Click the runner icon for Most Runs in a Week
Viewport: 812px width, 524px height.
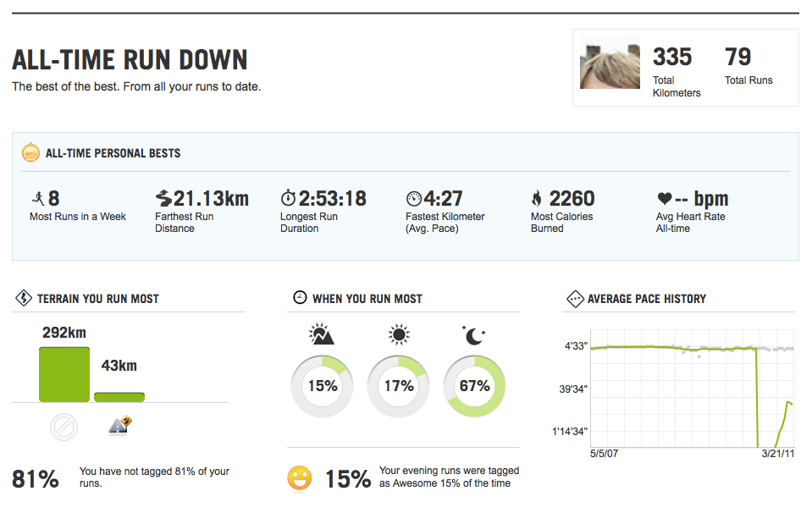37,198
